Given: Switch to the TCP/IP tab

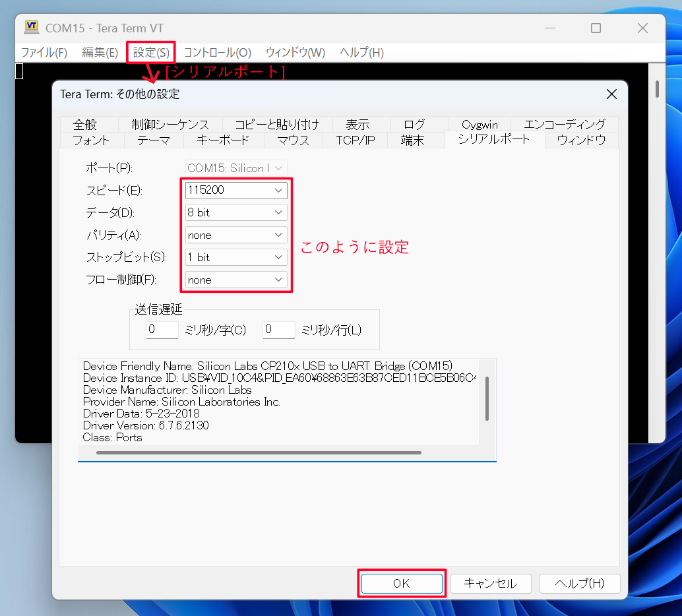Looking at the screenshot, I should coord(355,140).
